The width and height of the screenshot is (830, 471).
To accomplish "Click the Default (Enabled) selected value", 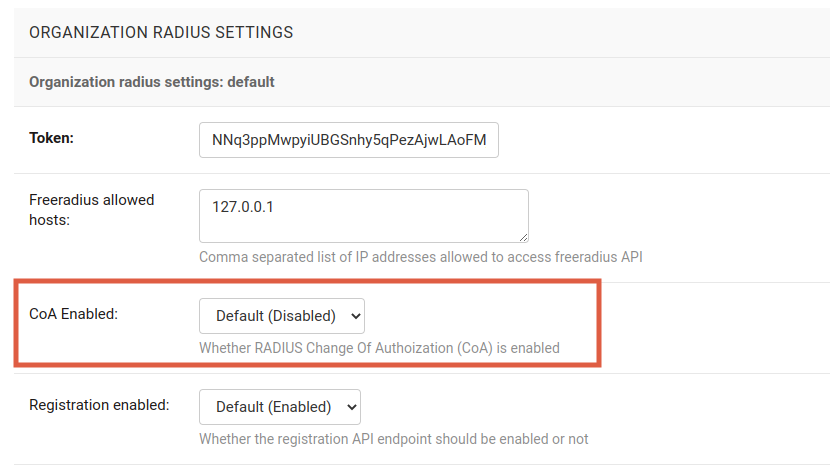I will pyautogui.click(x=273, y=407).
